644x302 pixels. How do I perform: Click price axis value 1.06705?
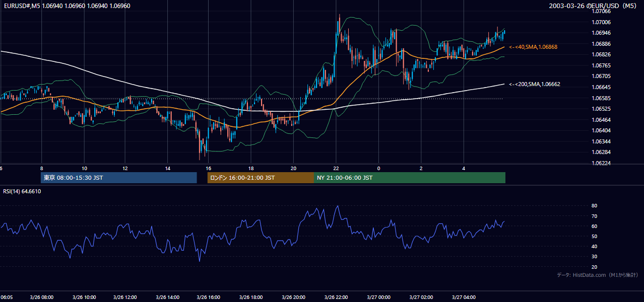click(601, 76)
